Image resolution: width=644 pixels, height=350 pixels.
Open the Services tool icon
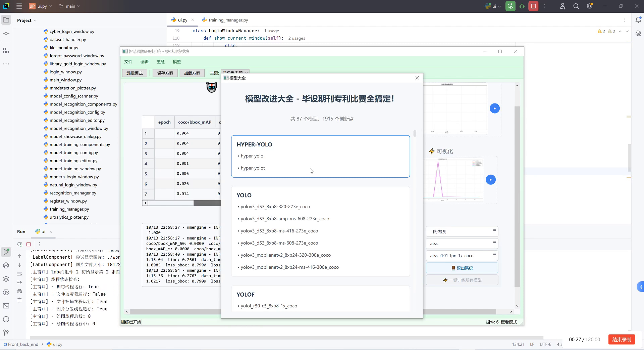[x=6, y=292]
